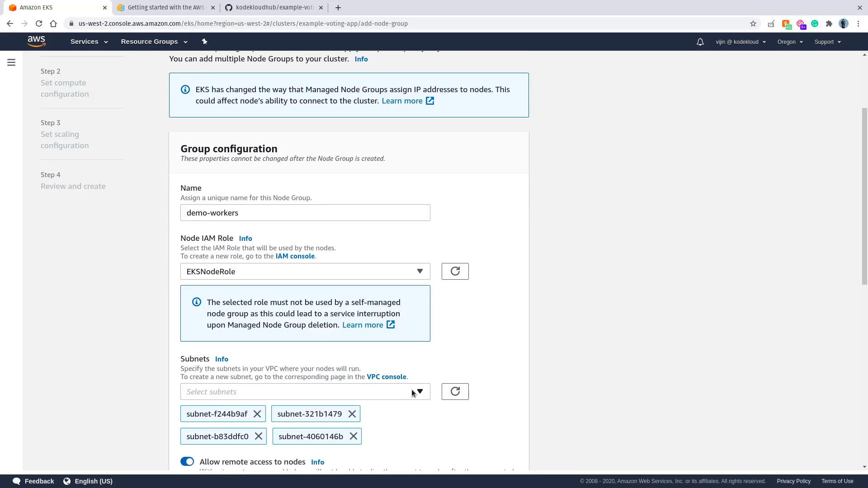Remove subnet-4060146b tag

point(353,436)
